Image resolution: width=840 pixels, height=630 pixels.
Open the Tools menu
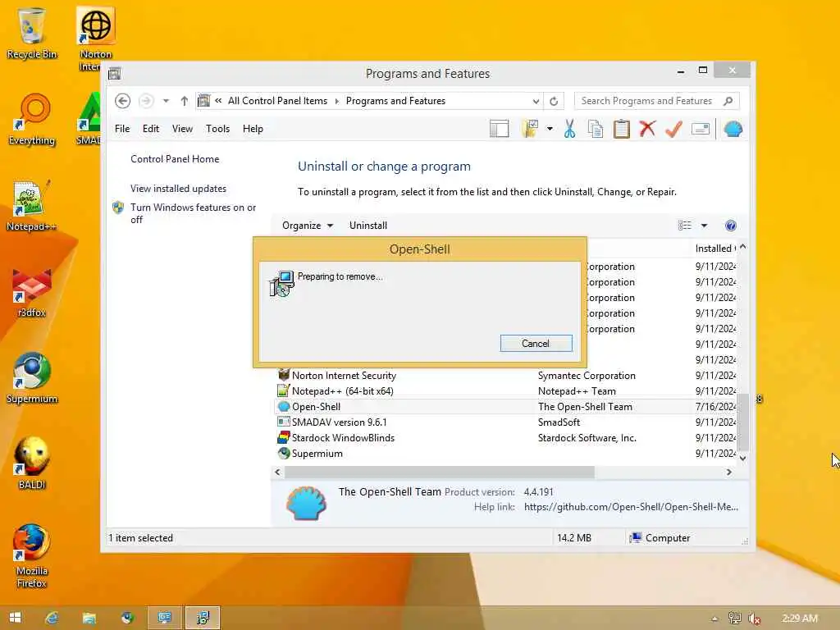217,129
